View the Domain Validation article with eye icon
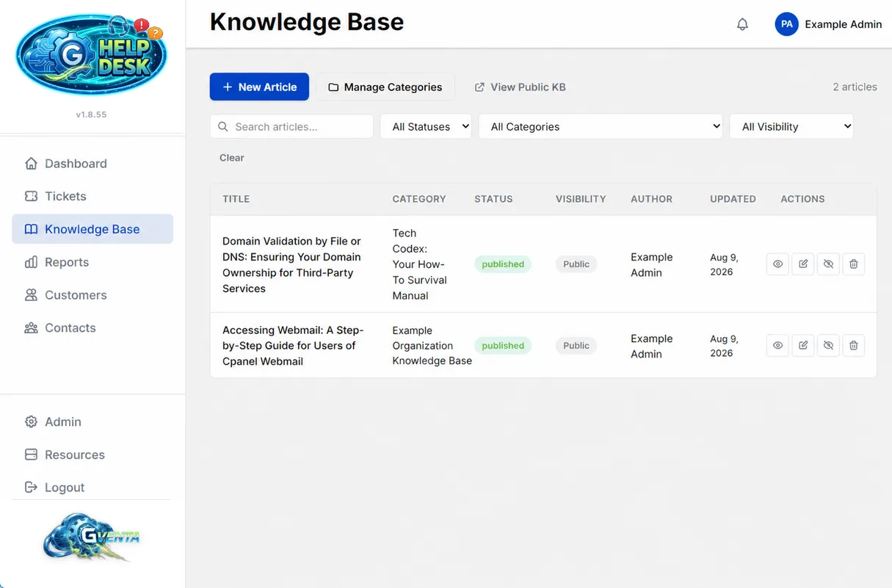This screenshot has height=588, width=892. [x=777, y=264]
